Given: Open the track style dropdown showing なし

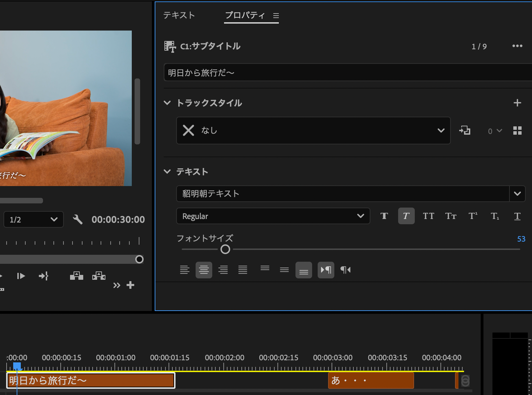Looking at the screenshot, I should click(x=313, y=131).
